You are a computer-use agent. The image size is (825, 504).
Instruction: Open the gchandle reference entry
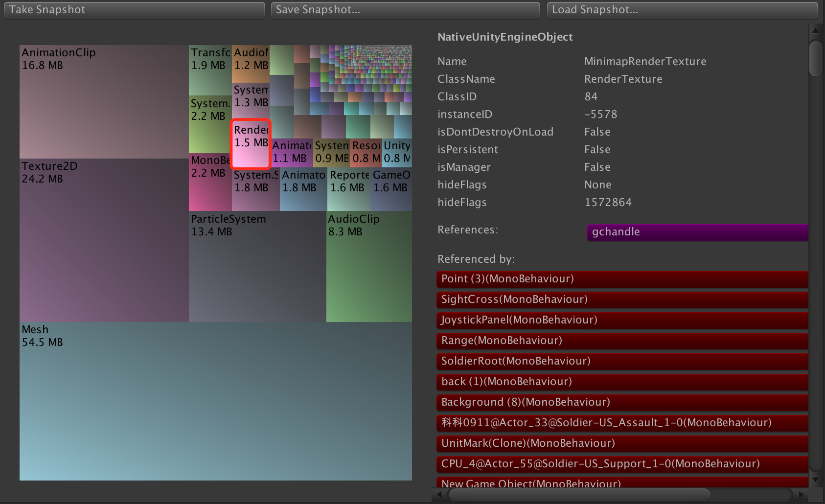click(x=697, y=232)
